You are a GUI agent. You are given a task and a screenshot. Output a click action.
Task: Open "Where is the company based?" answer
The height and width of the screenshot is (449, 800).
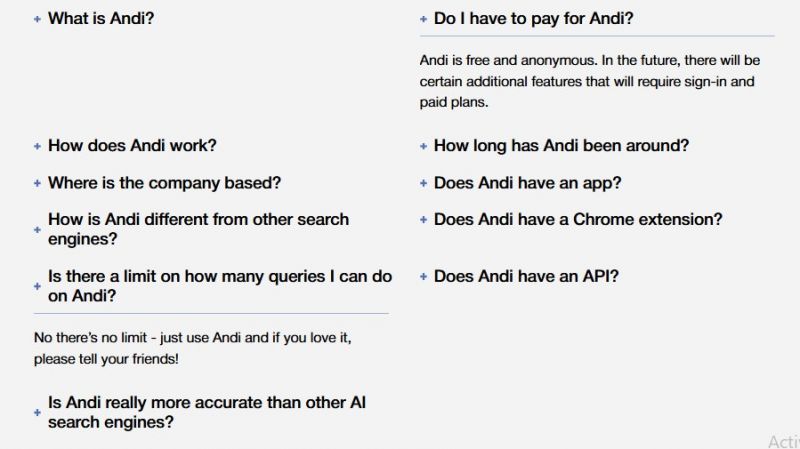pyautogui.click(x=164, y=183)
